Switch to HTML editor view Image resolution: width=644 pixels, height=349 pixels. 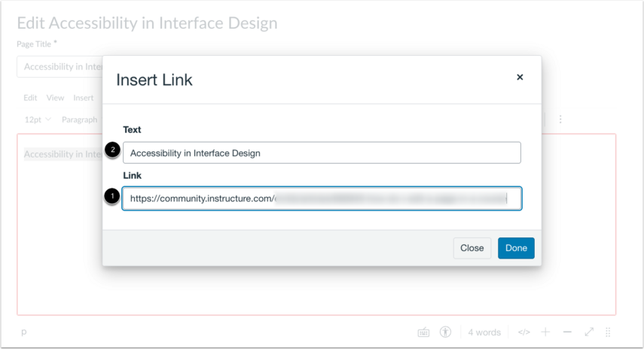(x=523, y=332)
